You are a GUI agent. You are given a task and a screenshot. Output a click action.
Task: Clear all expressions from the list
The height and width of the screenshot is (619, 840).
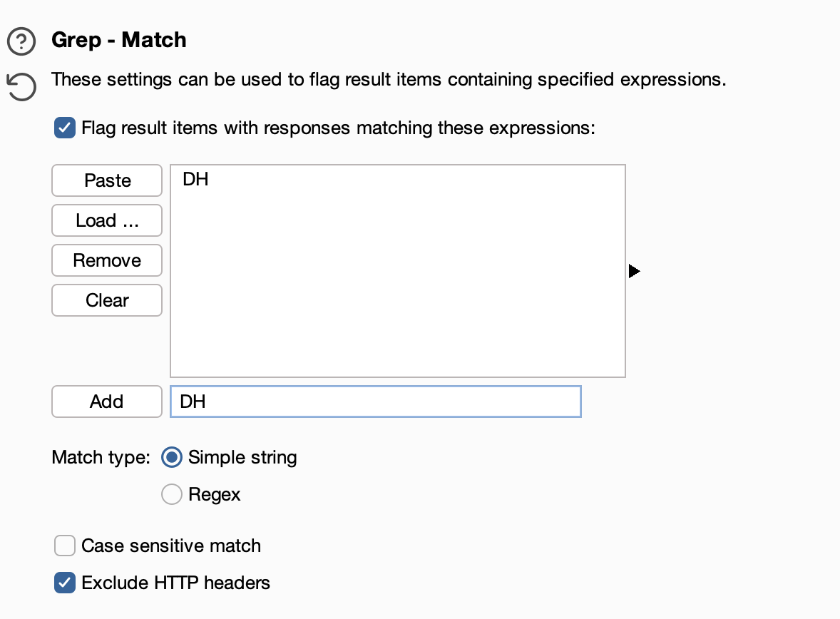tap(107, 300)
